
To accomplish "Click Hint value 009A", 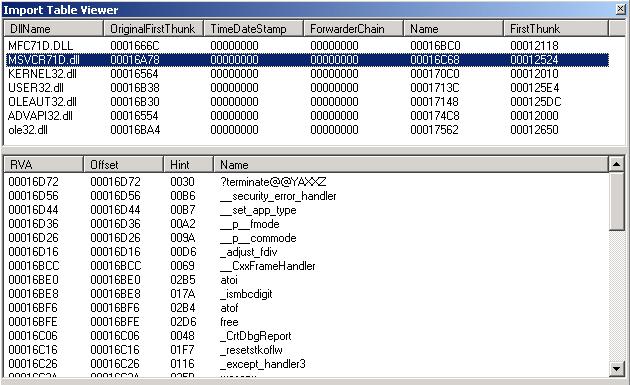I will [x=183, y=238].
